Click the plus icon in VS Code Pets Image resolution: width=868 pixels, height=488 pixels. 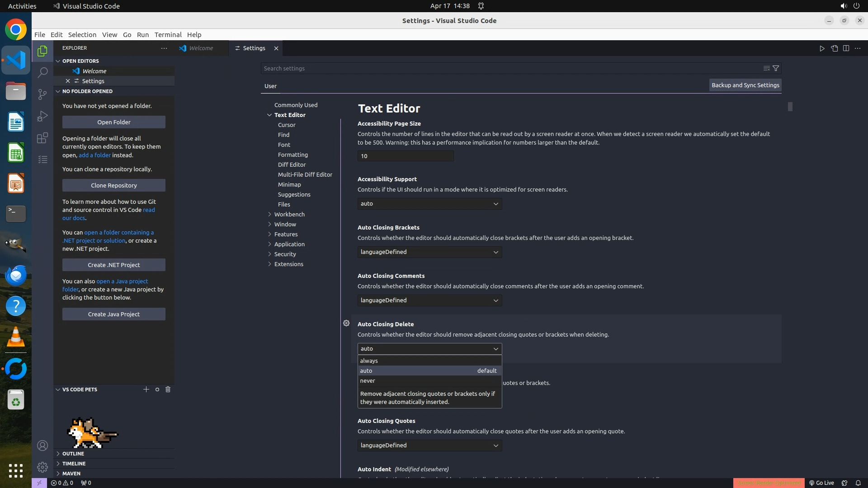(x=146, y=389)
